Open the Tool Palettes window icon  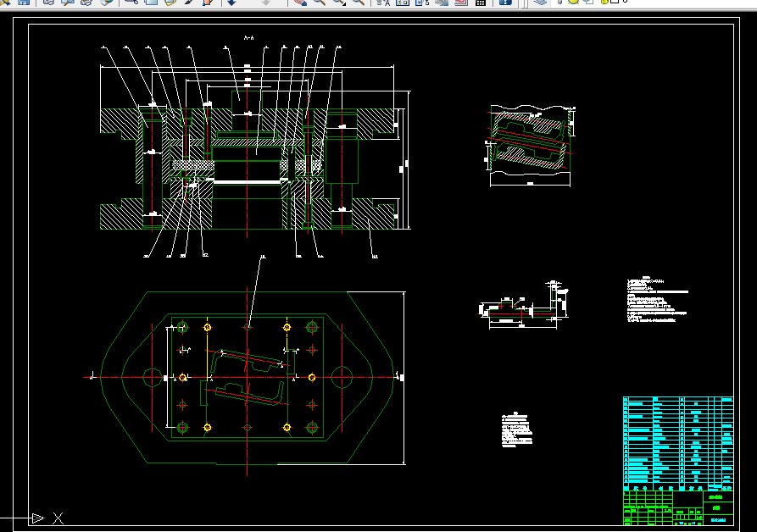click(x=422, y=2)
